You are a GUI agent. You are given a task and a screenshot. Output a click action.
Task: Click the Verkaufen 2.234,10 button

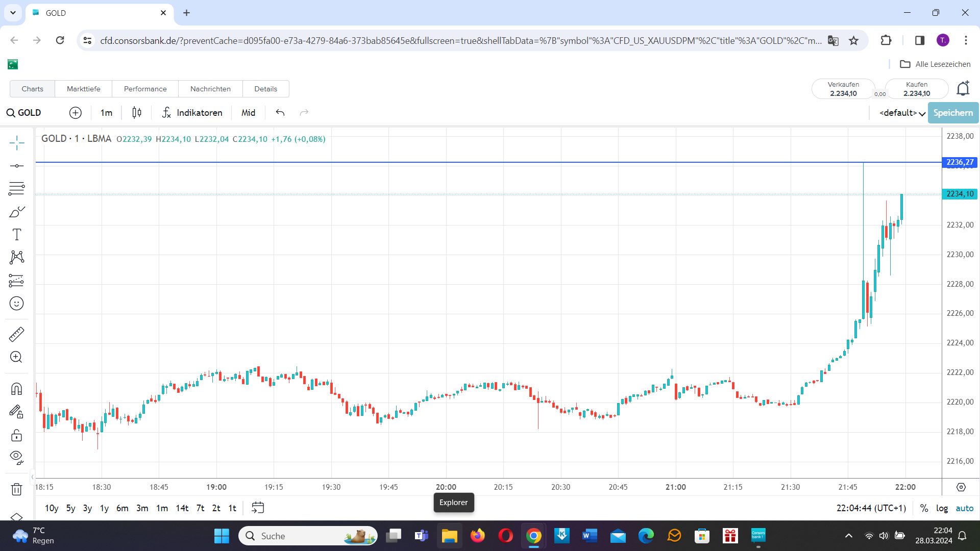(843, 89)
